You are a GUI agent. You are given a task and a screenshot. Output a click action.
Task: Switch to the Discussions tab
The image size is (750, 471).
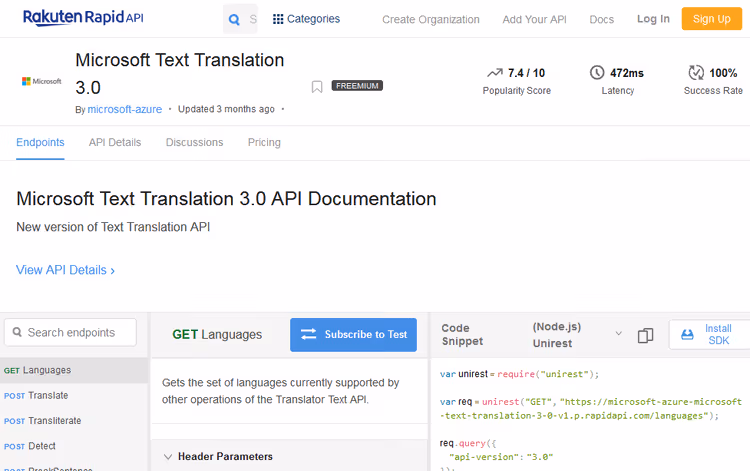194,142
